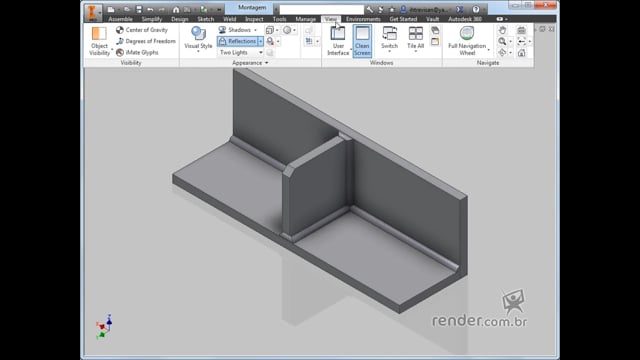Click inside the help search field
The height and width of the screenshot is (360, 640).
(321, 9)
